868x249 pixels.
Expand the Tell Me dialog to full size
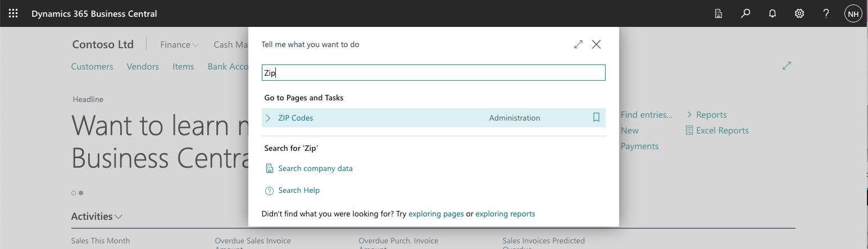578,44
